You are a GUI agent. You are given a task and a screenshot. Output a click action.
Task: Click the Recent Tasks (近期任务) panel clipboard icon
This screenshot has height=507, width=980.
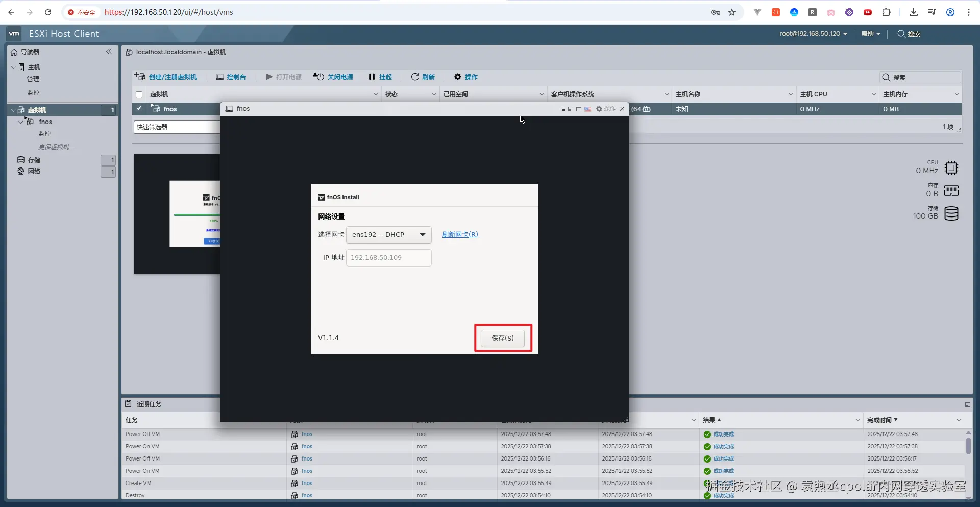[x=128, y=404]
